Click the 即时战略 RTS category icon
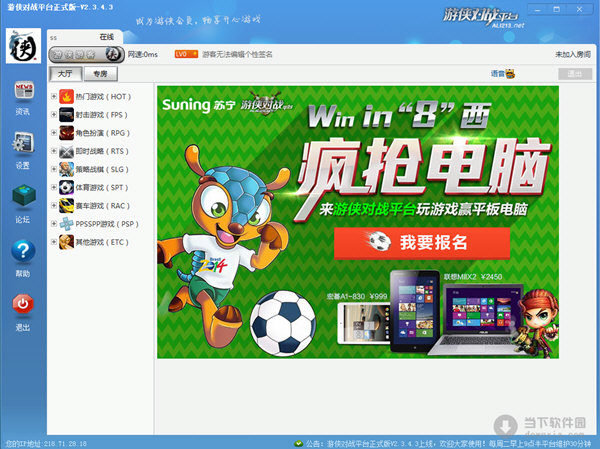The width and height of the screenshot is (600, 449). click(x=67, y=151)
